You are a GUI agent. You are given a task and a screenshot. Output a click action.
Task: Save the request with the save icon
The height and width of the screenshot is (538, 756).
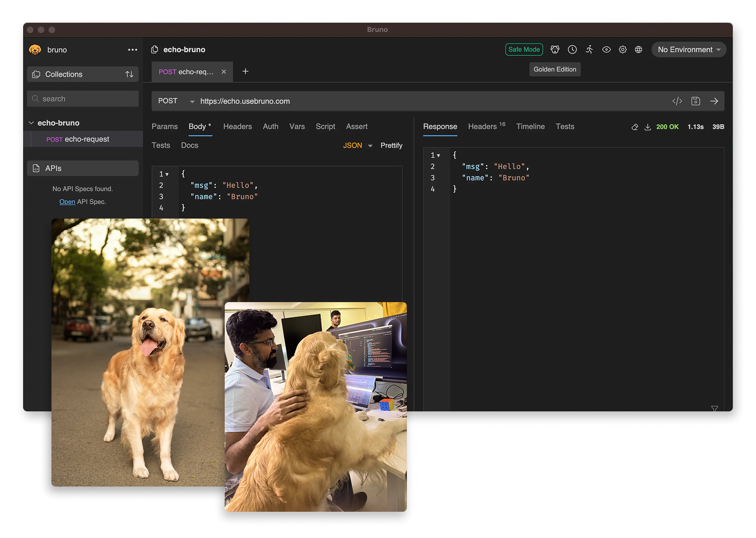tap(696, 101)
